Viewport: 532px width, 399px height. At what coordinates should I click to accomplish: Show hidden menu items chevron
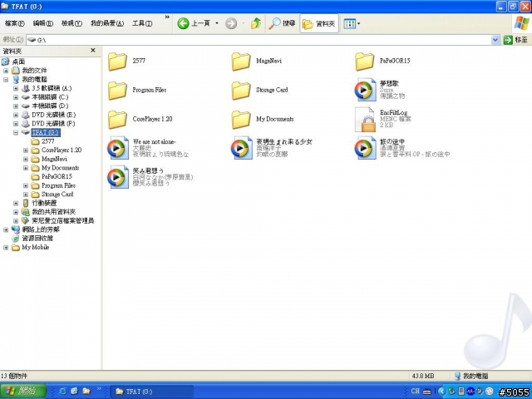167,17
